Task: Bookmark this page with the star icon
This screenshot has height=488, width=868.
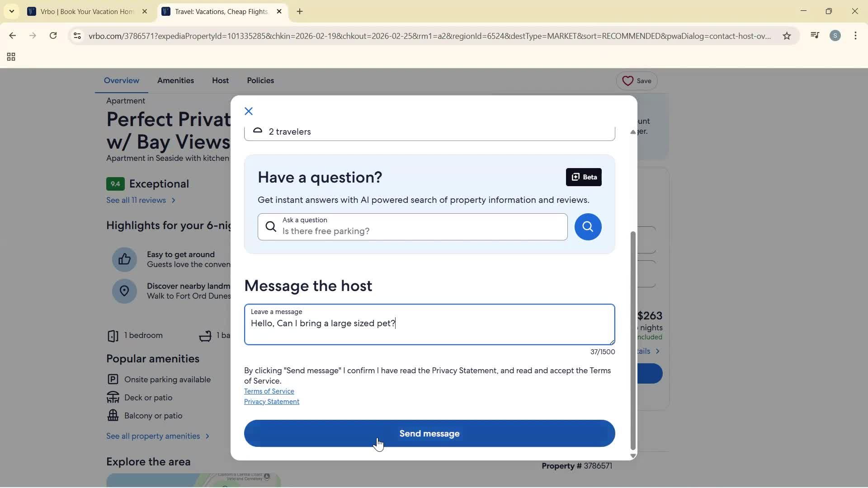Action: 787,36
